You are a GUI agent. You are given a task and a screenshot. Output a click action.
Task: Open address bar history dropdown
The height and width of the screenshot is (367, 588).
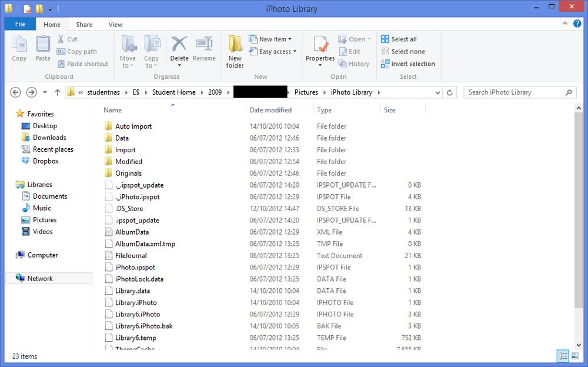[x=437, y=92]
